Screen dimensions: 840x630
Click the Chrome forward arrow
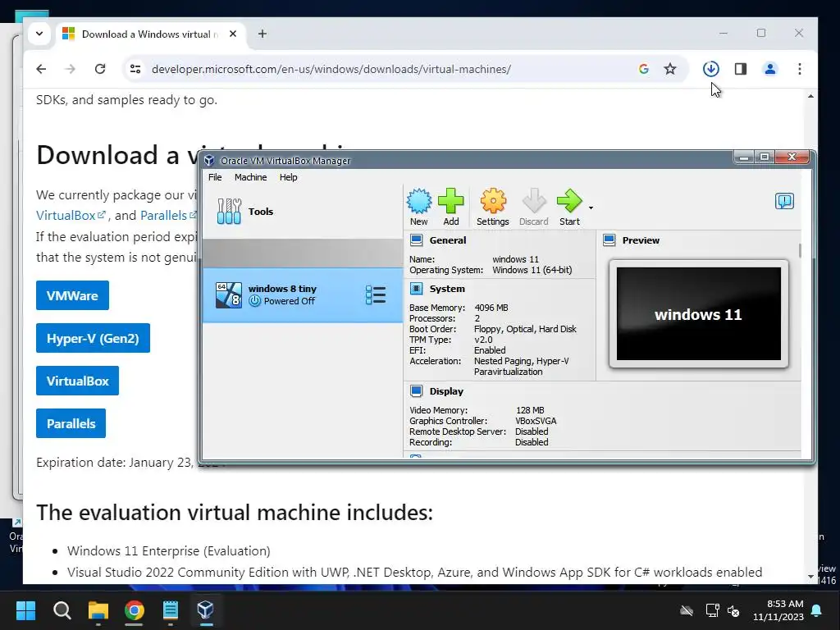pyautogui.click(x=71, y=69)
